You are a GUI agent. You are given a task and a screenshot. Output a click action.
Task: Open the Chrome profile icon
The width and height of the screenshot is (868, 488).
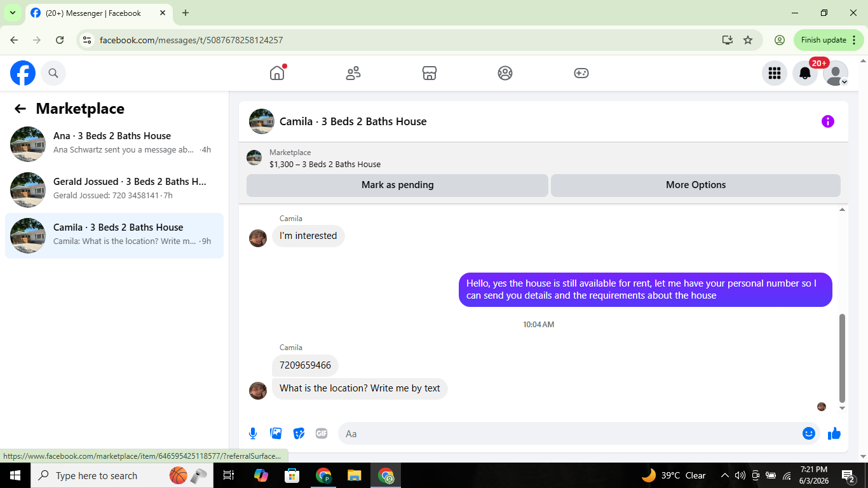click(780, 40)
